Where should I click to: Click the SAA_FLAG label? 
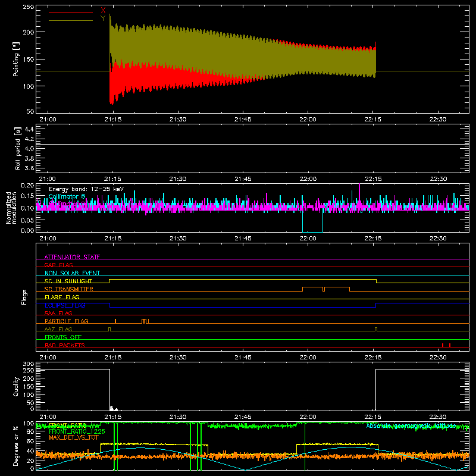[x=58, y=313]
